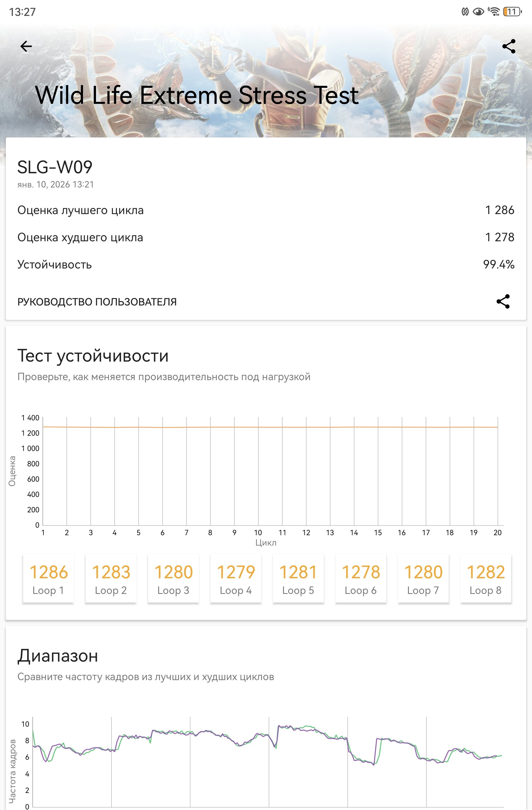This screenshot has height=810, width=532.
Task: Select the Loop 7 score card
Action: tap(423, 578)
